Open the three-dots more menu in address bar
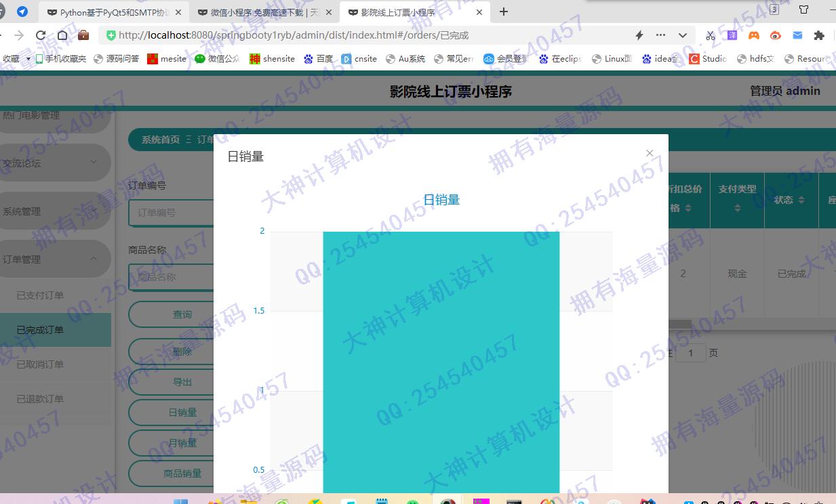 [660, 35]
